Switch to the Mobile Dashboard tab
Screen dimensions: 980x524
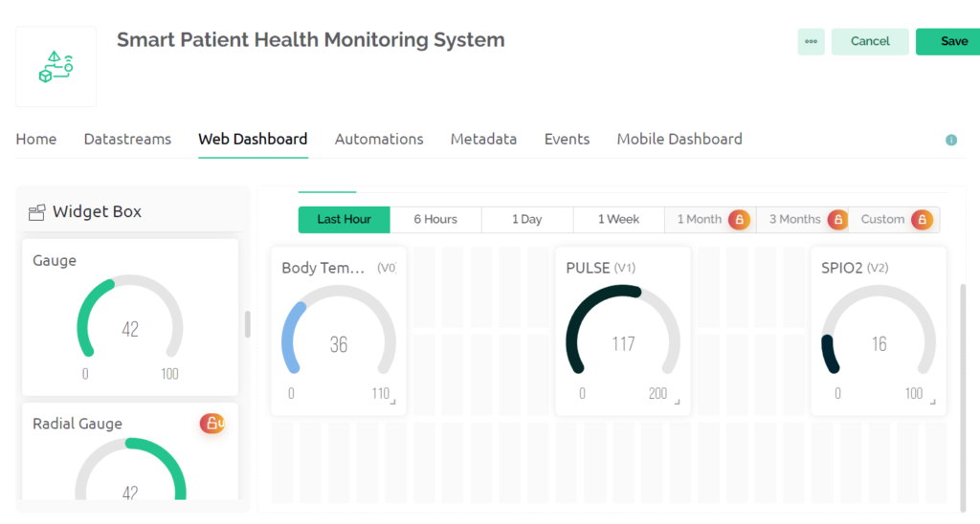[x=679, y=140]
